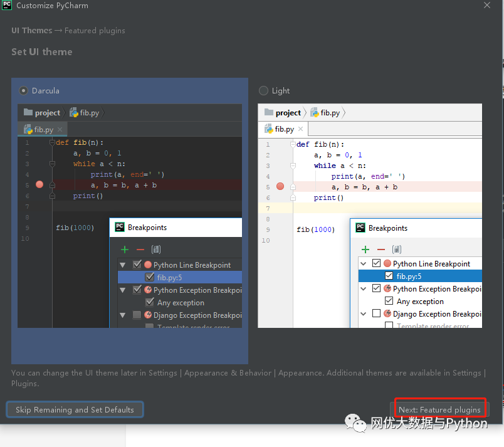Close fib.py tab in Light preview
Screen dimensions: 504x447
(x=300, y=129)
